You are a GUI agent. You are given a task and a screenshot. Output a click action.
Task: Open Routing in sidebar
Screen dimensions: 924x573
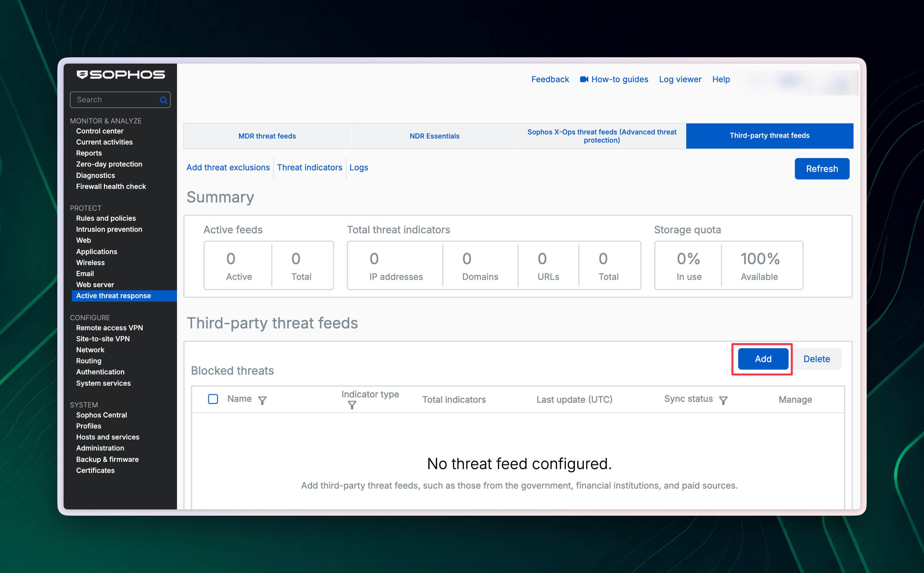[89, 361]
